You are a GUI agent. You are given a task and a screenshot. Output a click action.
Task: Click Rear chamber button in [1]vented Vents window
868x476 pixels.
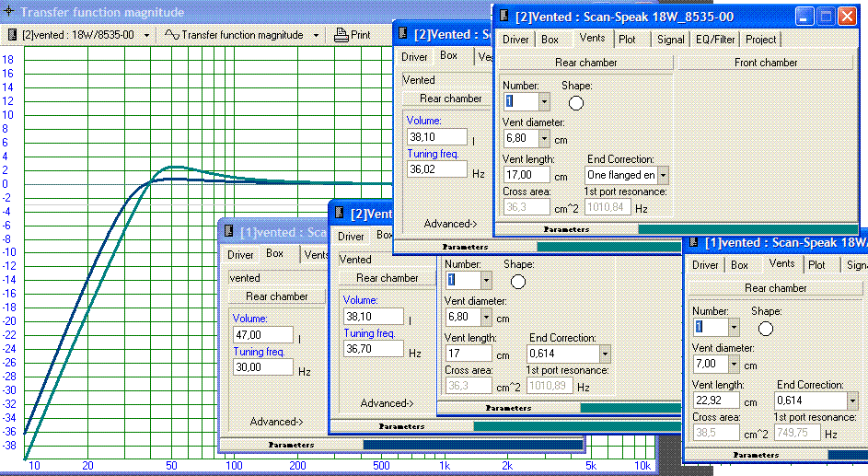click(x=775, y=288)
